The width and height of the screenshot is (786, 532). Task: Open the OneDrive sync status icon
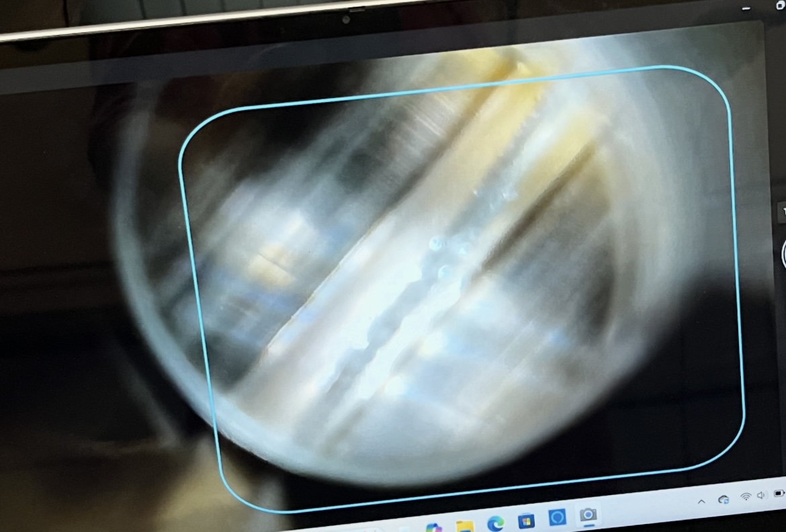tap(724, 499)
